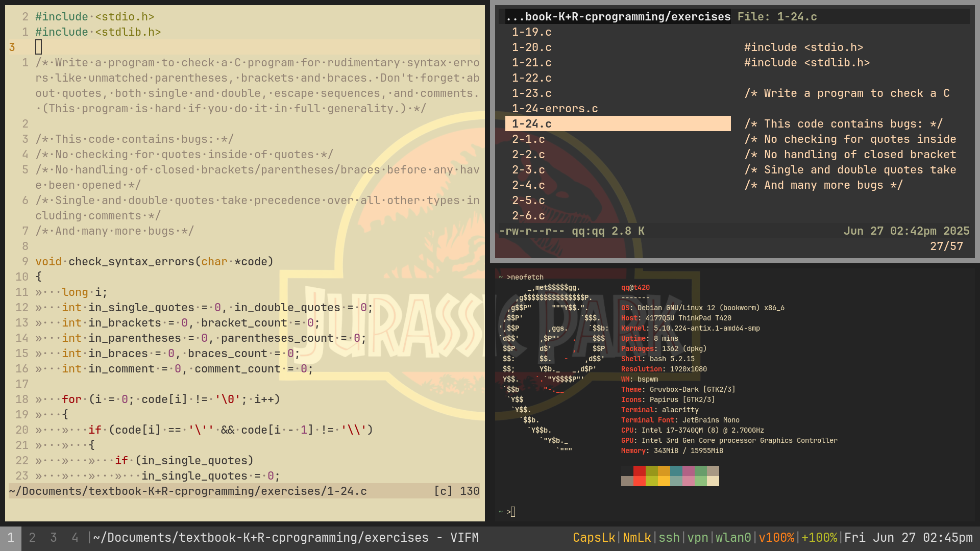
Task: Click the '27/57' position counter in Vifm
Action: click(x=946, y=246)
